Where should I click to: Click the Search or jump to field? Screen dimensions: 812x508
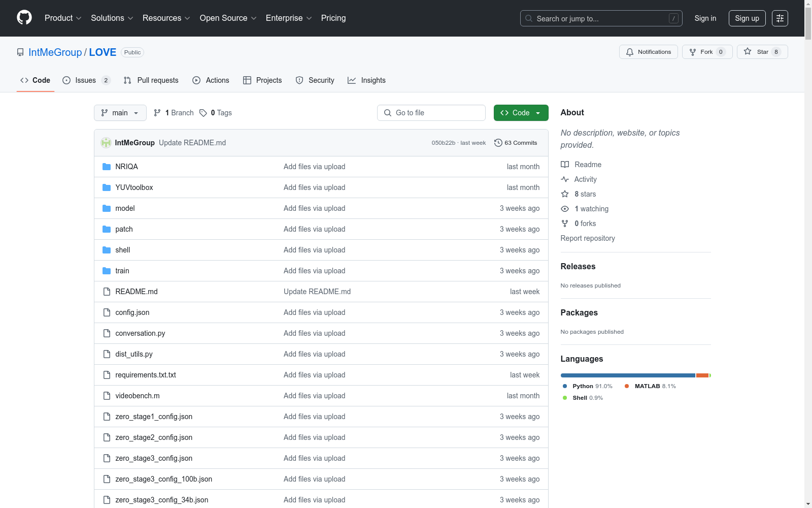601,18
